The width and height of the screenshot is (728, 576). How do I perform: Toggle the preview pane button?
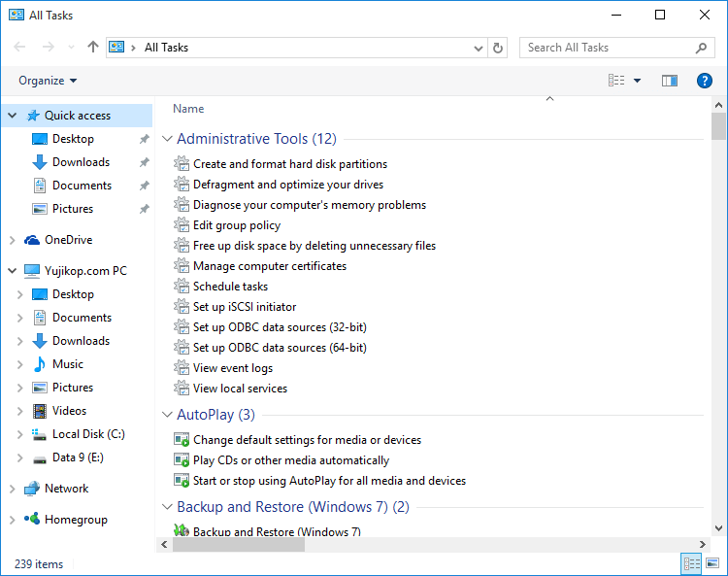point(670,81)
